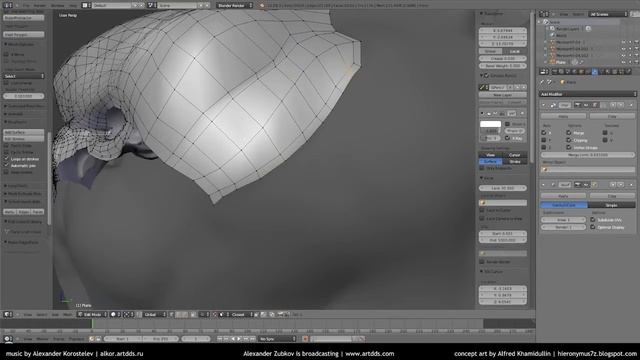Open the Mesh menu in the viewport header
Viewport: 640px width, 360px height.
pyautogui.click(x=68, y=314)
